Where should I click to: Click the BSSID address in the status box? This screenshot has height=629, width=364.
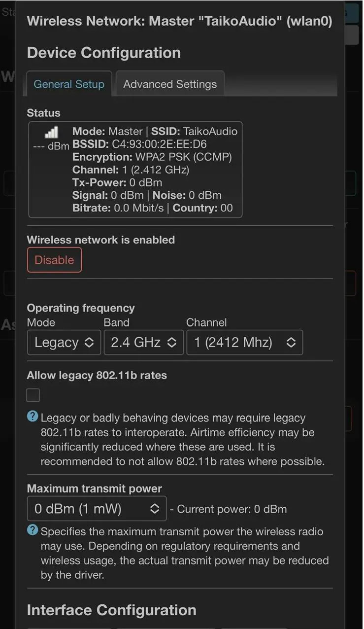coord(160,144)
